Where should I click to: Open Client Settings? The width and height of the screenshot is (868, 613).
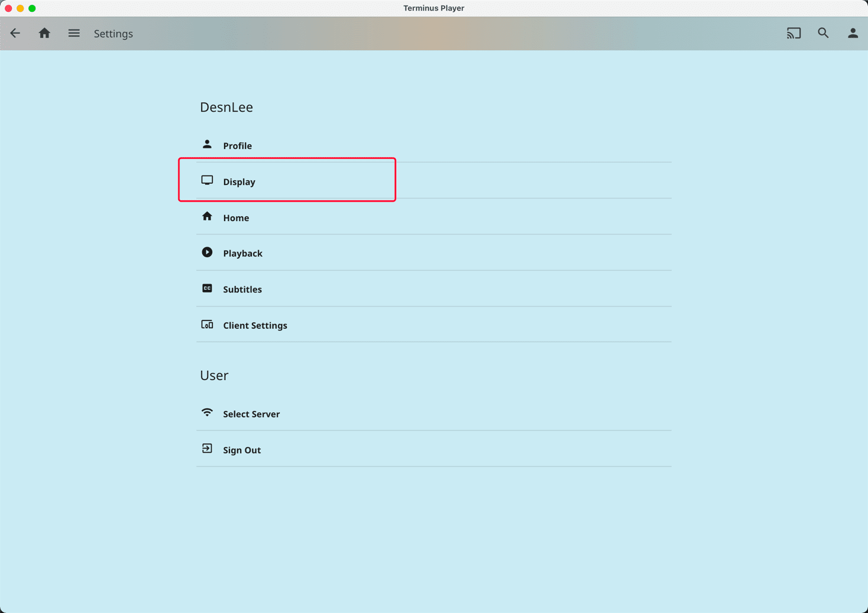click(x=255, y=326)
